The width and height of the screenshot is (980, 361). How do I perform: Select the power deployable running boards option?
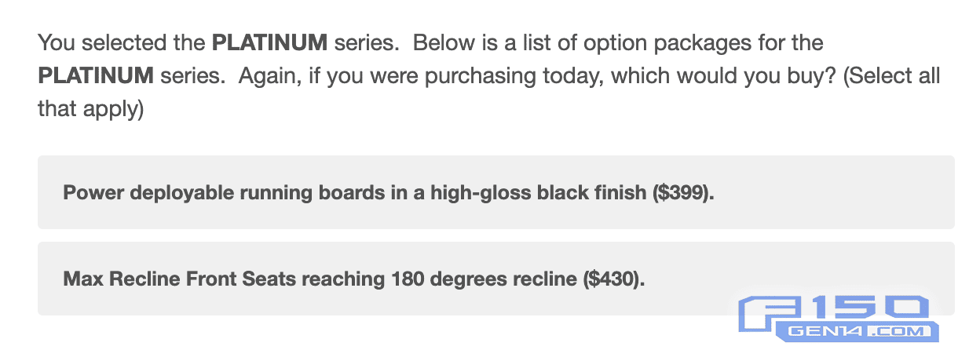pyautogui.click(x=389, y=193)
